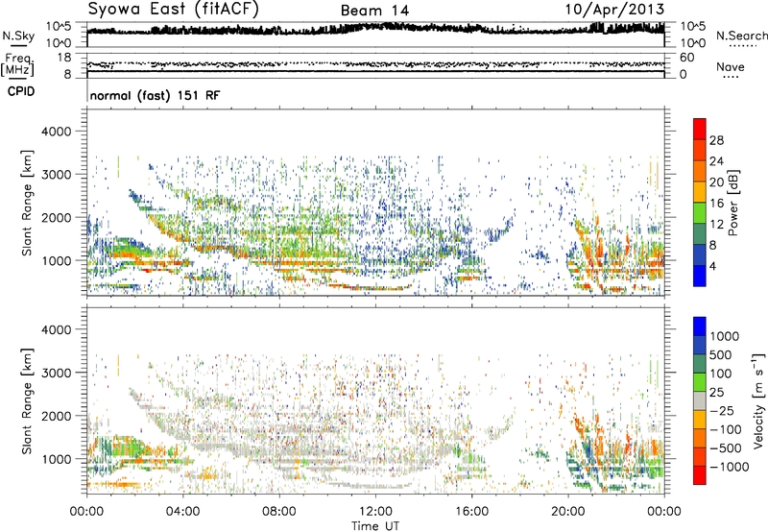Click the '20:00' time tick label

(x=567, y=512)
